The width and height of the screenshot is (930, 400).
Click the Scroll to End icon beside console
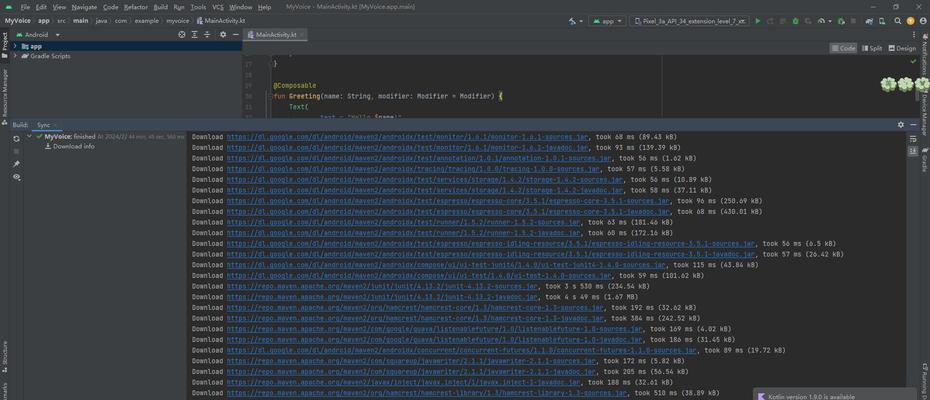click(x=913, y=151)
